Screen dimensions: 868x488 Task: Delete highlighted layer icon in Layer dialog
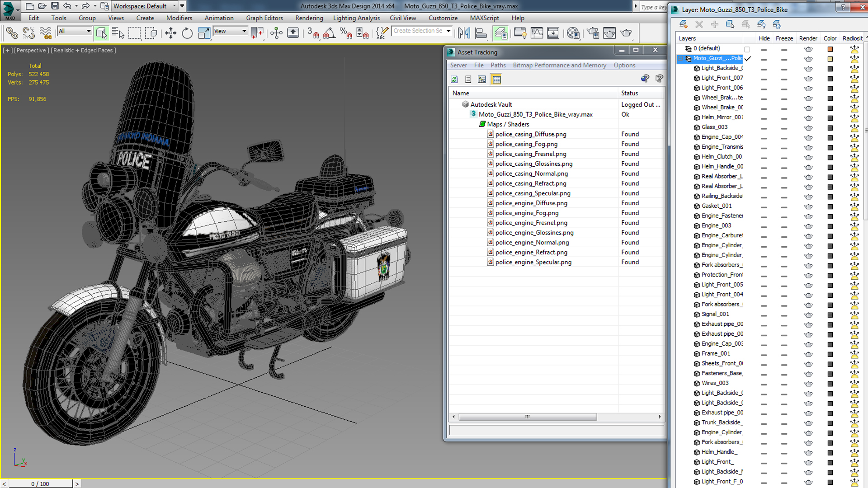click(x=699, y=24)
